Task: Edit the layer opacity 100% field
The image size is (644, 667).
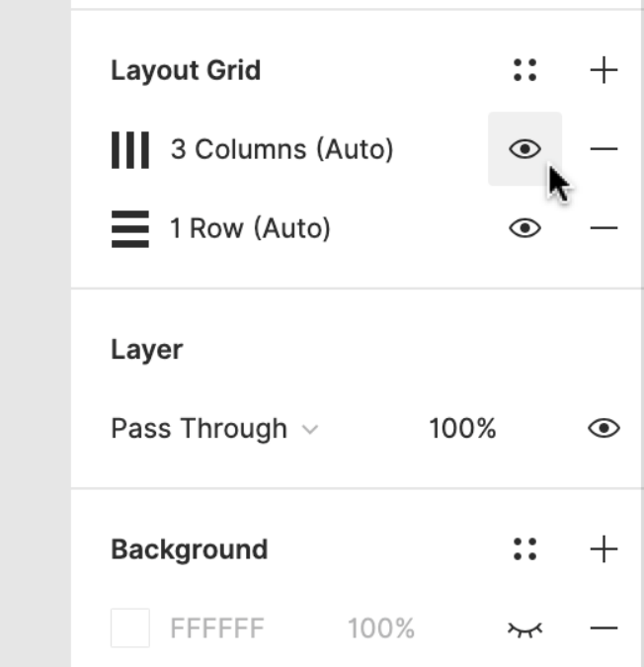Action: pyautogui.click(x=461, y=429)
